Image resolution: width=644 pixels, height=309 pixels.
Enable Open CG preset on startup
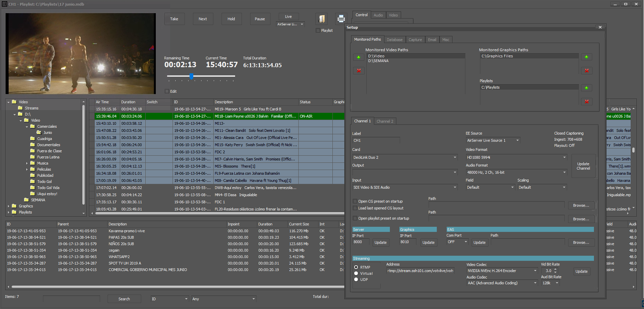point(355,201)
